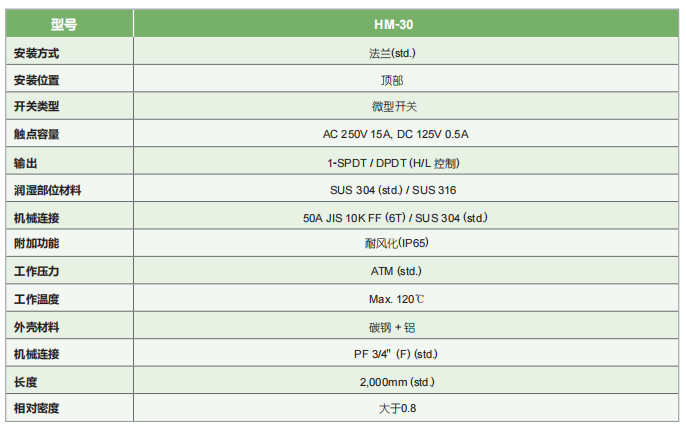
Task: Select the ATM (std.) value cell
Action: click(x=397, y=272)
